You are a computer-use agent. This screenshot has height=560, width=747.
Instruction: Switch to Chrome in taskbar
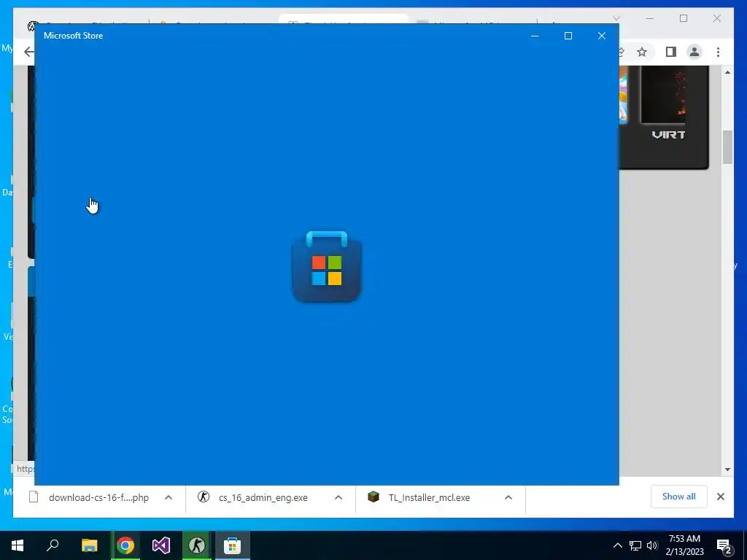pyautogui.click(x=125, y=545)
